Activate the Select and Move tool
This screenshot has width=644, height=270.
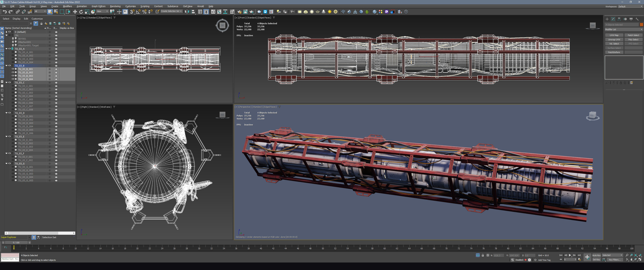coord(75,12)
